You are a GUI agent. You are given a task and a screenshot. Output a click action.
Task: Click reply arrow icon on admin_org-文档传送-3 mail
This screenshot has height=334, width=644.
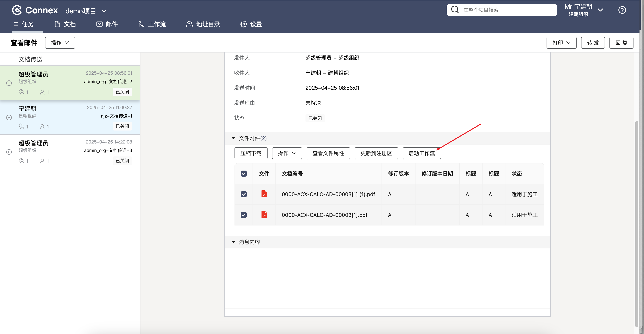pos(9,152)
